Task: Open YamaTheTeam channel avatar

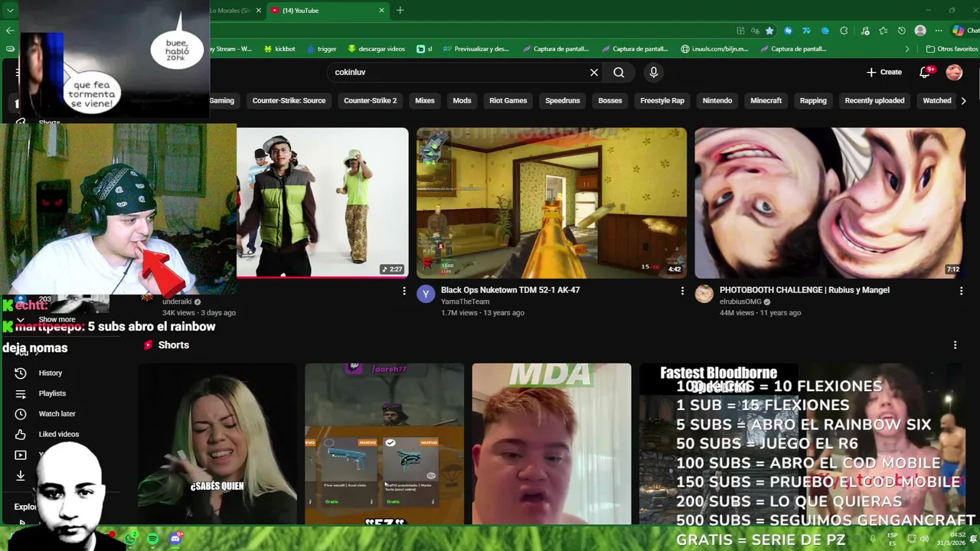Action: (x=426, y=295)
